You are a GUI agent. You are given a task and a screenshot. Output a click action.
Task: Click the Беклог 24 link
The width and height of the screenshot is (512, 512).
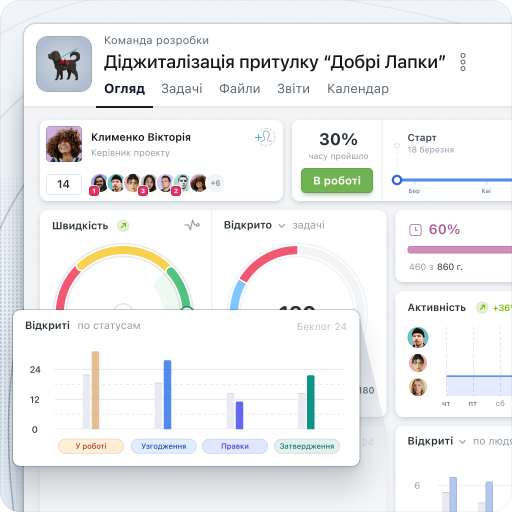point(322,326)
